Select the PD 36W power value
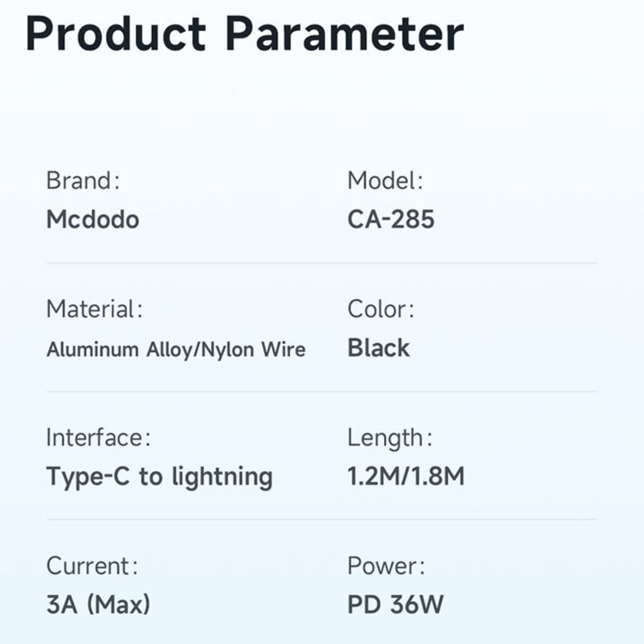Viewport: 644px width, 644px height. pos(395,604)
